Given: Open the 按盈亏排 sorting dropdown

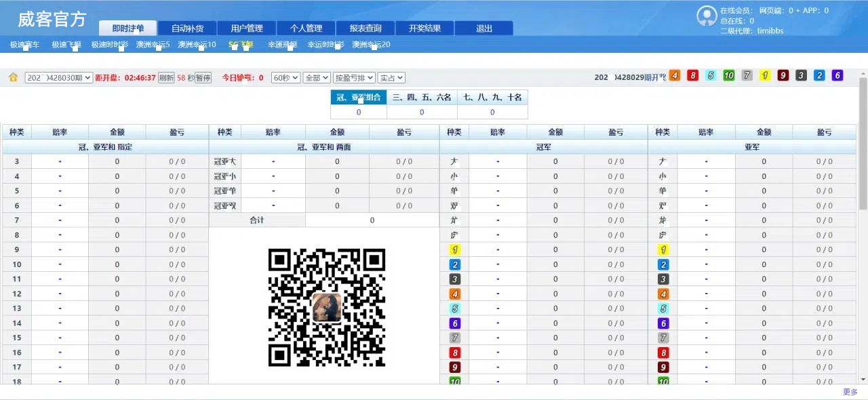Looking at the screenshot, I should (354, 78).
